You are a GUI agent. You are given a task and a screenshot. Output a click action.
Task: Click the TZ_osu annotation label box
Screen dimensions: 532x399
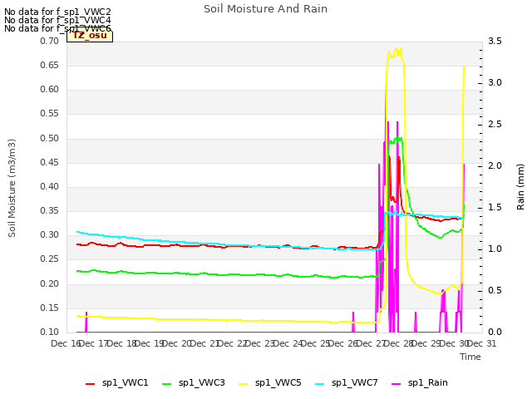pyautogui.click(x=90, y=36)
